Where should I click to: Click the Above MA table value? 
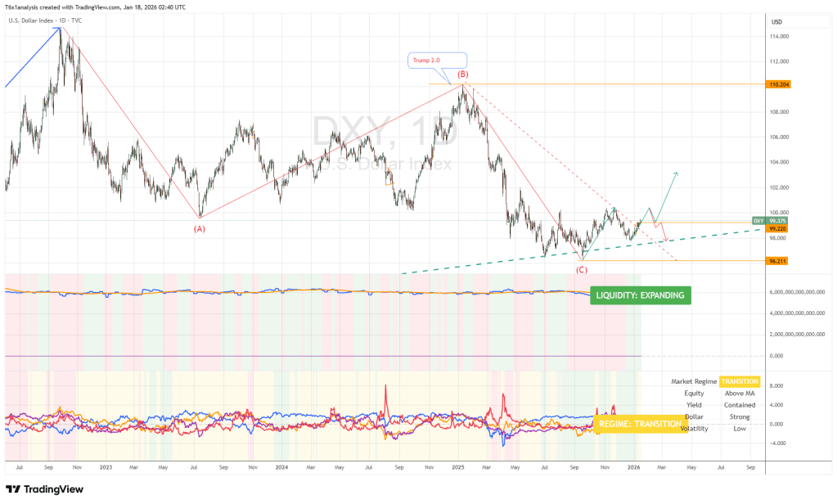(x=740, y=394)
